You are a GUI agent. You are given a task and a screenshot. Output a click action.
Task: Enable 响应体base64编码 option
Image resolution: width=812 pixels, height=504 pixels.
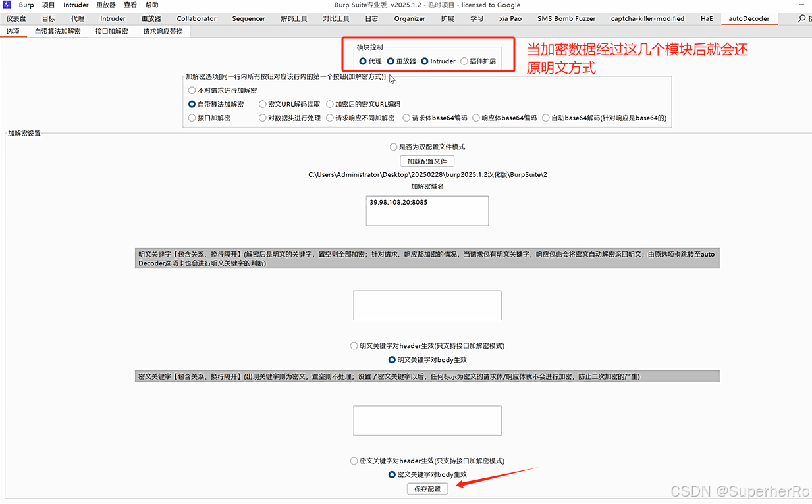[x=504, y=118]
